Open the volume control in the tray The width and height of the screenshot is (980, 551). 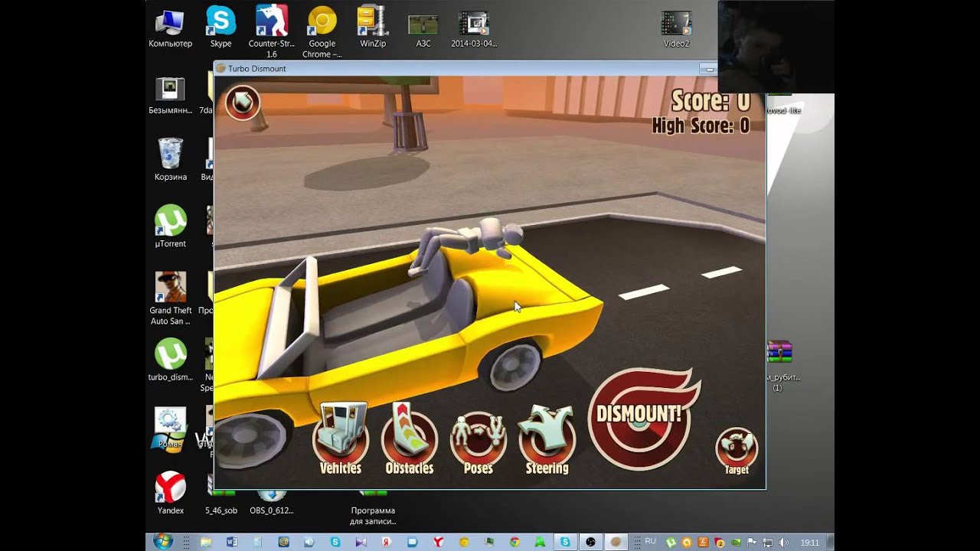(783, 543)
